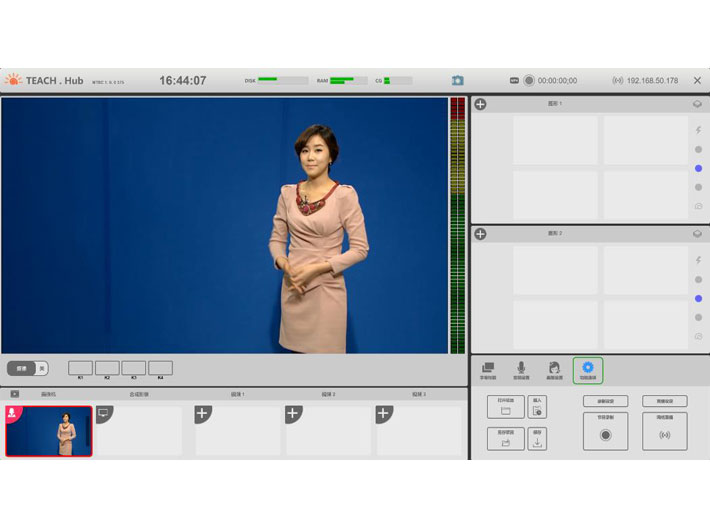710x527 pixels.
Task: Click the record indicator beside the timecode
Action: (529, 80)
